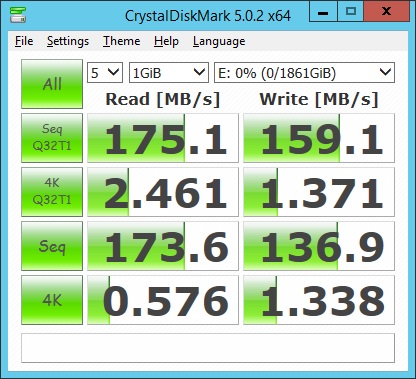The width and height of the screenshot is (416, 379).
Task: Start the 4K Q32T1 test
Action: tap(52, 192)
